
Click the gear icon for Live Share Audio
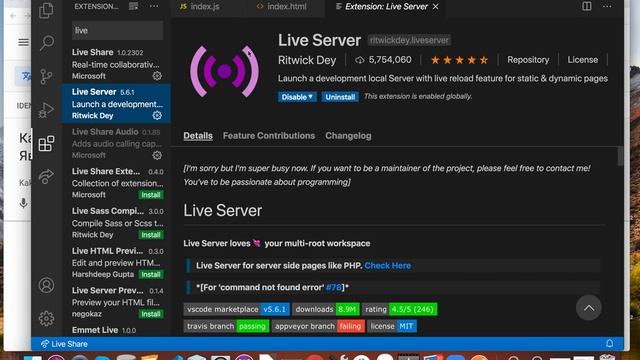pos(157,155)
